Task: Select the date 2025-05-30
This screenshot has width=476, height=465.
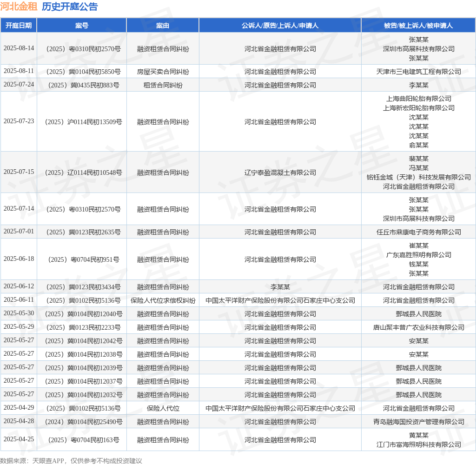Action: pyautogui.click(x=19, y=313)
